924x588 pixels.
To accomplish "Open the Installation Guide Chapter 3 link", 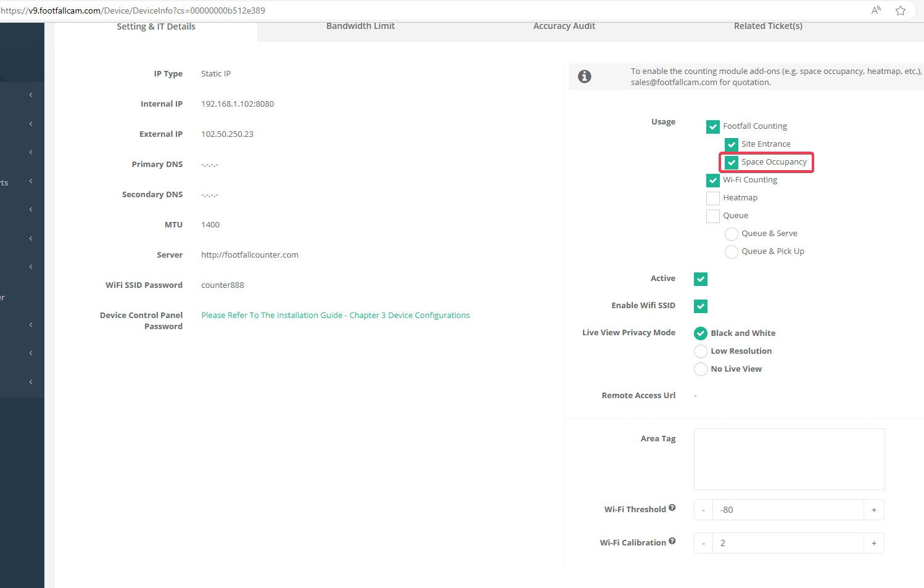I will 336,315.
